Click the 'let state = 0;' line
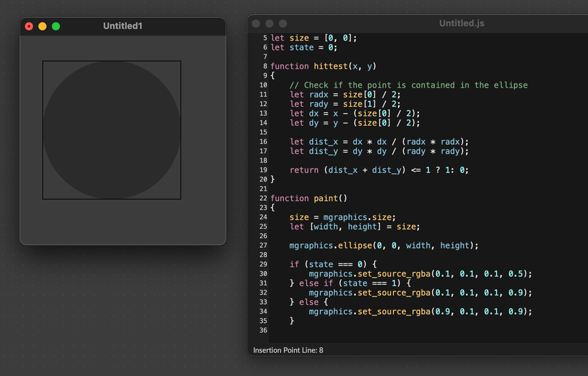This screenshot has width=588, height=376. [303, 47]
